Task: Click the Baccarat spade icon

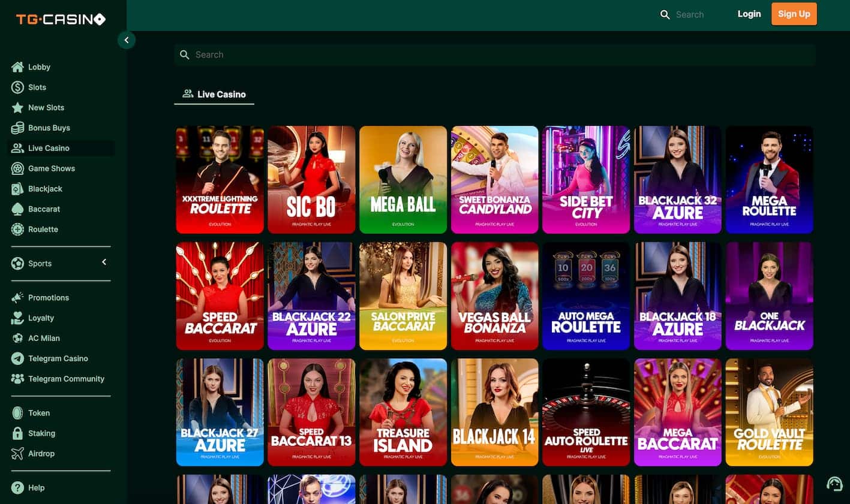Action: (x=17, y=209)
